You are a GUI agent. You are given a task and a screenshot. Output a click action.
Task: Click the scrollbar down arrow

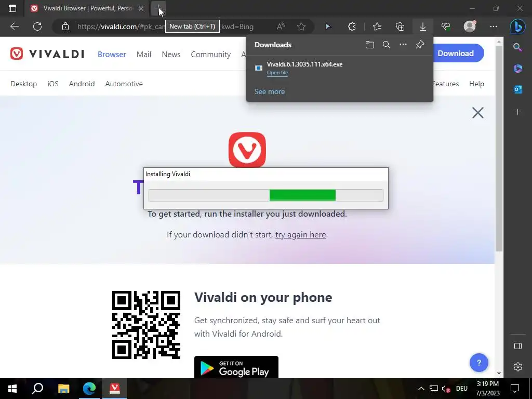click(499, 374)
